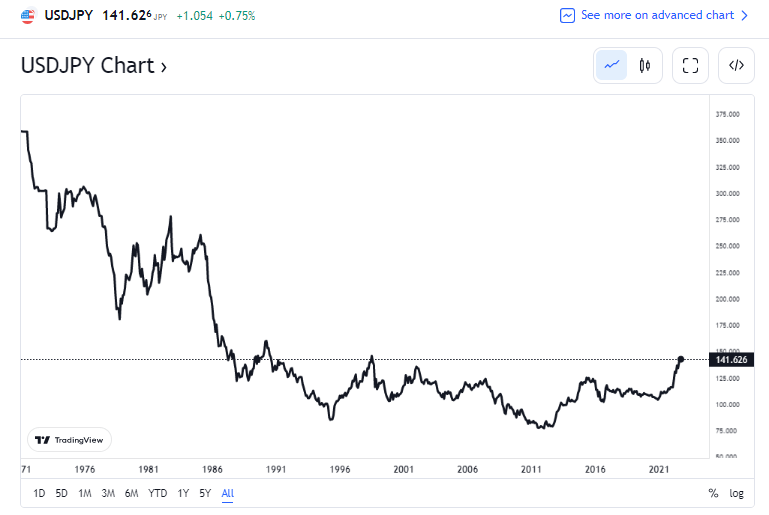Open fullscreen chart mode
Image resolution: width=769 pixels, height=515 pixels.
[690, 66]
